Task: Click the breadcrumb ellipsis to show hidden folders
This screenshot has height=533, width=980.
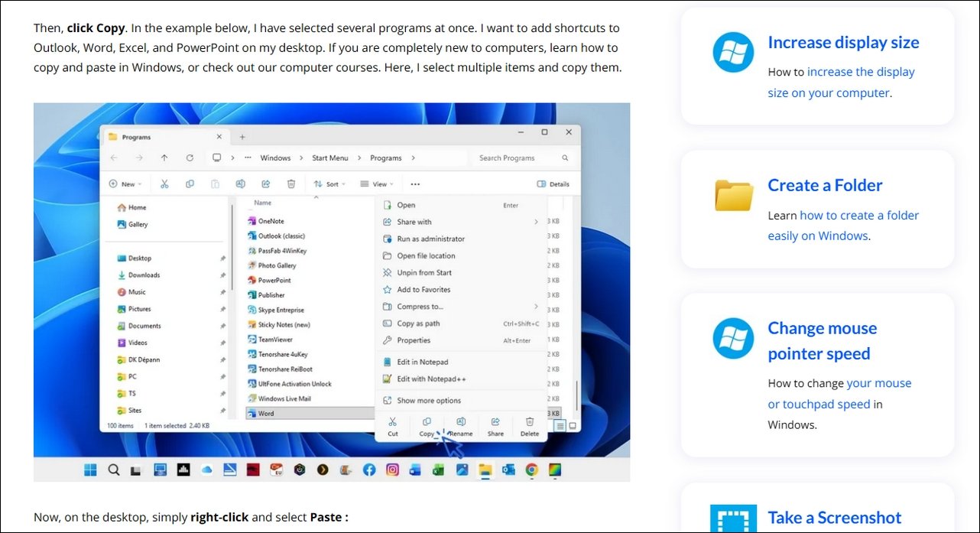Action: pyautogui.click(x=248, y=158)
